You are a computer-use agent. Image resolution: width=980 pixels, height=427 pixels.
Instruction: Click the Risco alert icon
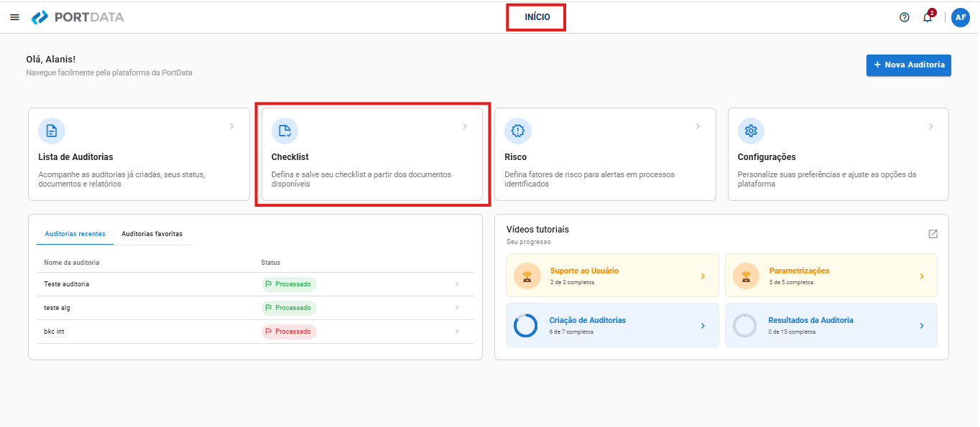pos(518,131)
